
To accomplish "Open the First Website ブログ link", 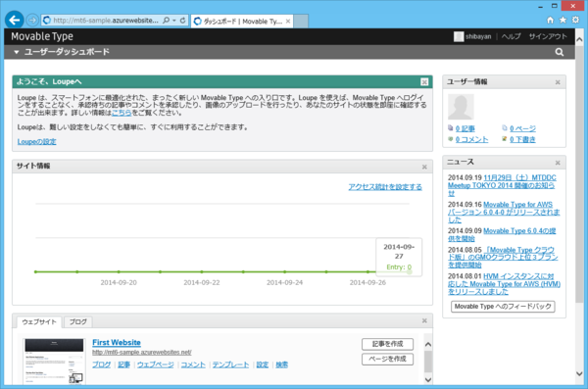I will click(101, 365).
